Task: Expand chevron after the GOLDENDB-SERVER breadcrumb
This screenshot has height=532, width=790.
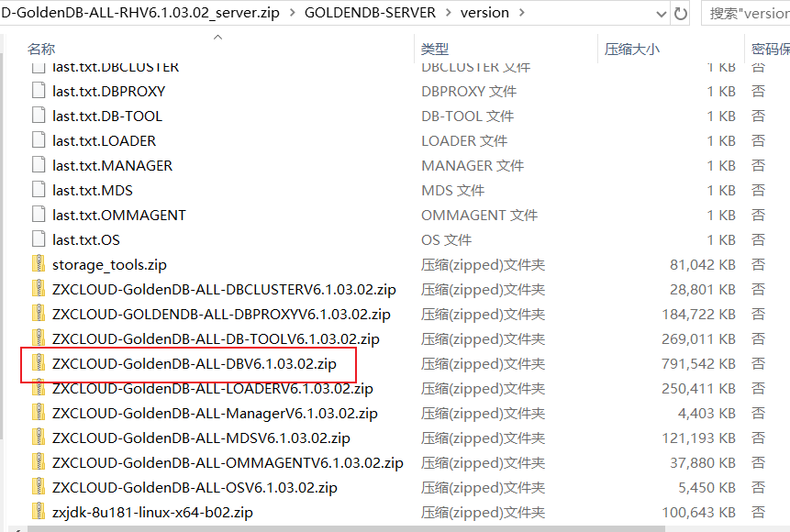Action: tap(448, 13)
